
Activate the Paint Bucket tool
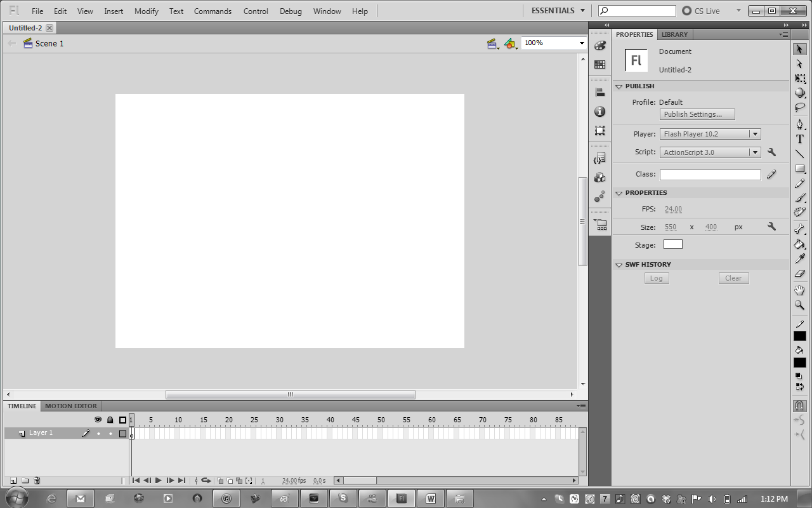pyautogui.click(x=800, y=244)
